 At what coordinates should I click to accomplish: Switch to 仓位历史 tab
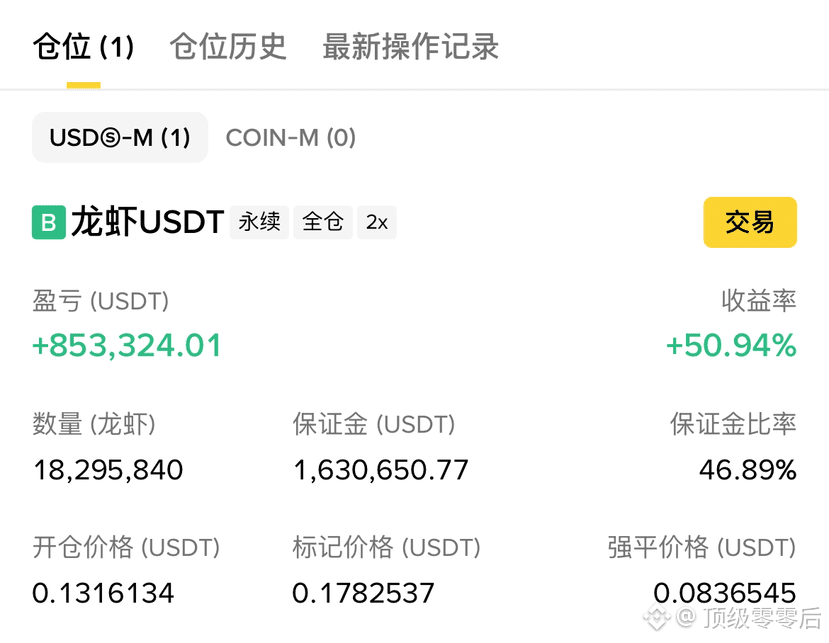(228, 47)
